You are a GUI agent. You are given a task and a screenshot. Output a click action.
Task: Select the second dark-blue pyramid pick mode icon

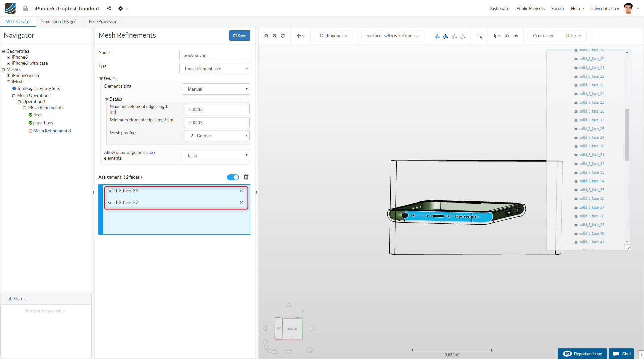(445, 36)
